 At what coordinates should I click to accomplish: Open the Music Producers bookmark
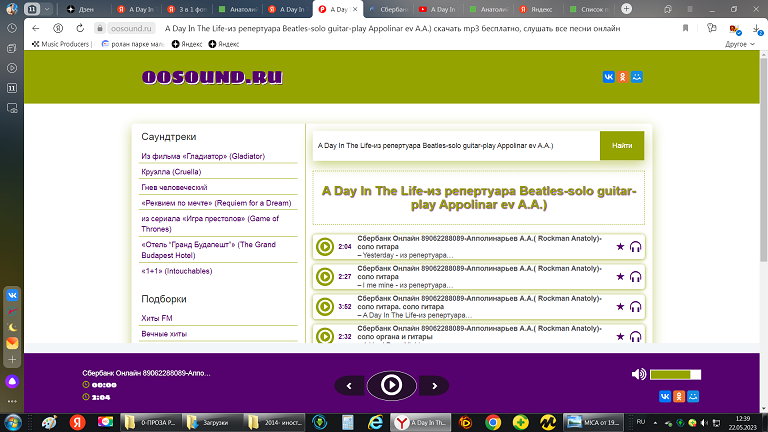tap(61, 44)
